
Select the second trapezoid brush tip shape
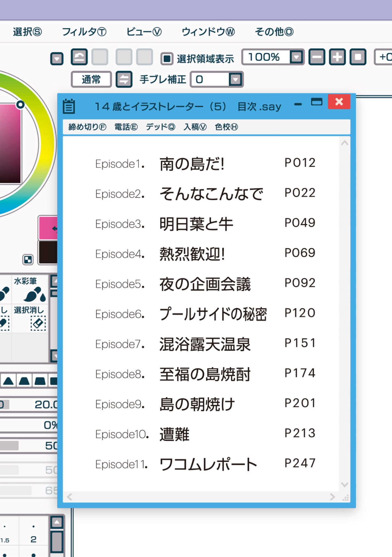click(24, 381)
